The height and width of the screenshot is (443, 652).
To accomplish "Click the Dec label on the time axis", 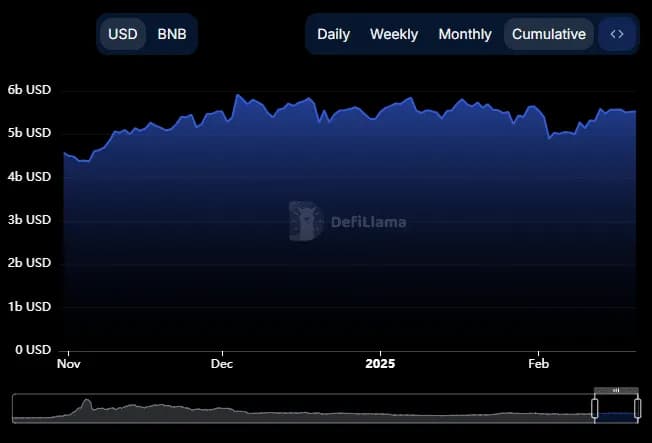I will pyautogui.click(x=222, y=364).
